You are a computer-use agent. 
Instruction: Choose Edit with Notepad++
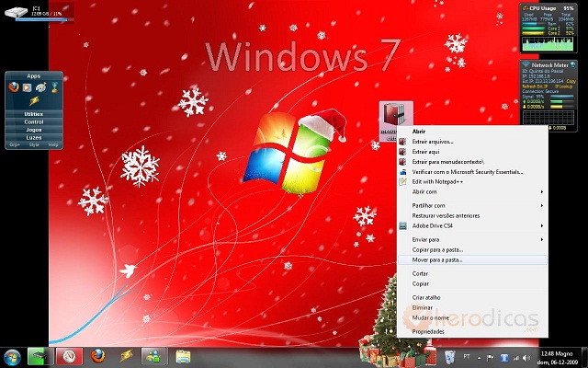click(472, 182)
